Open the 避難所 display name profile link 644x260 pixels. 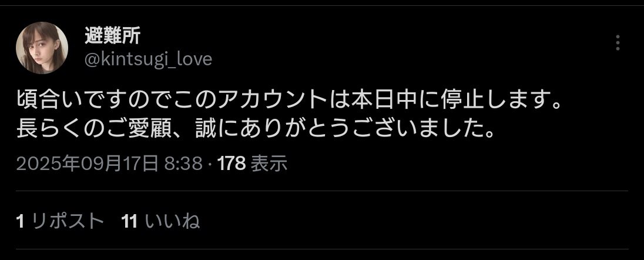point(113,36)
